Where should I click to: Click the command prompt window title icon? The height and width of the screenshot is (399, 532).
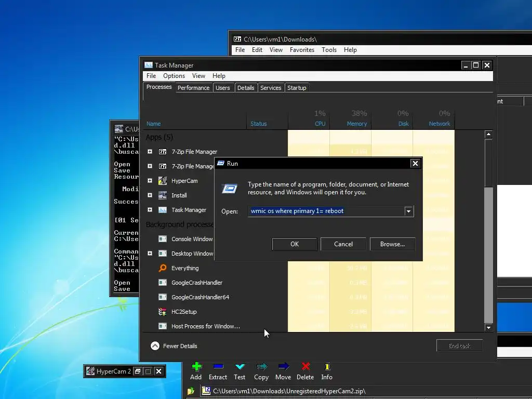pyautogui.click(x=119, y=129)
